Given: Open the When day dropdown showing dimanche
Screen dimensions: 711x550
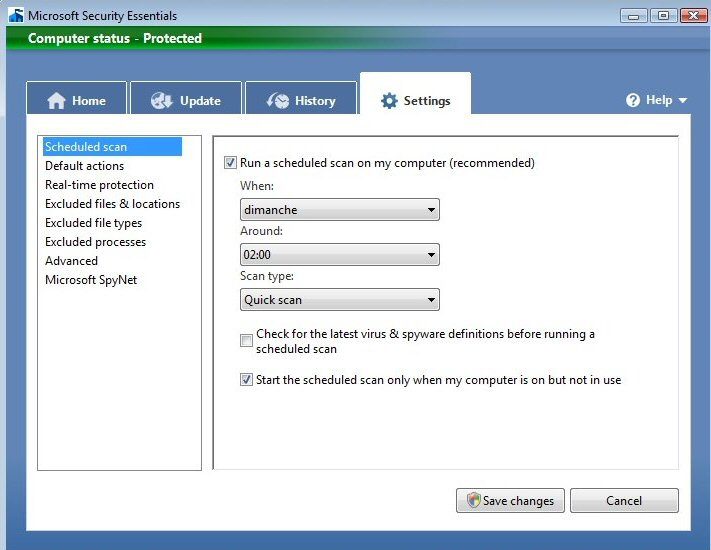Looking at the screenshot, I should [x=340, y=209].
